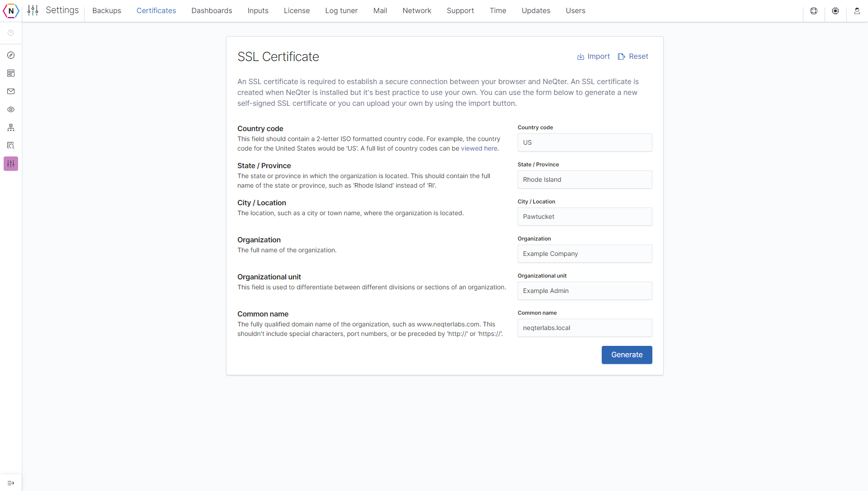Switch to the Certificates tab

click(x=156, y=10)
